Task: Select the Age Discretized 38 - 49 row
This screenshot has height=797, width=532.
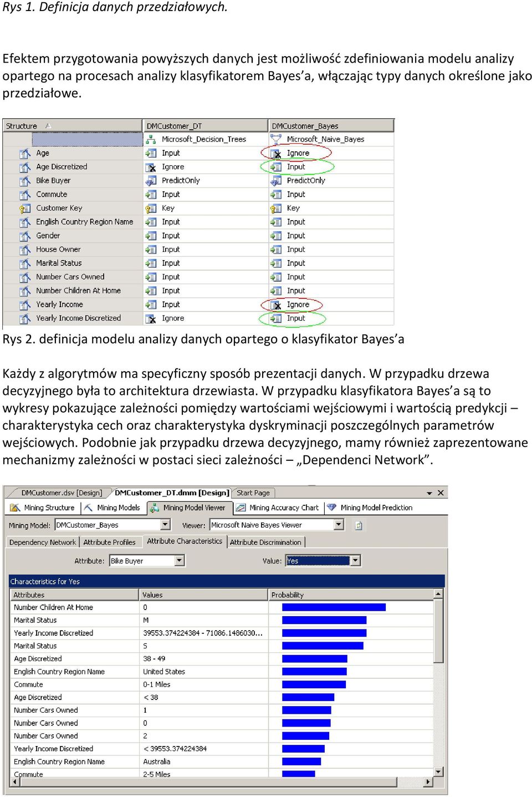Action: point(222,658)
